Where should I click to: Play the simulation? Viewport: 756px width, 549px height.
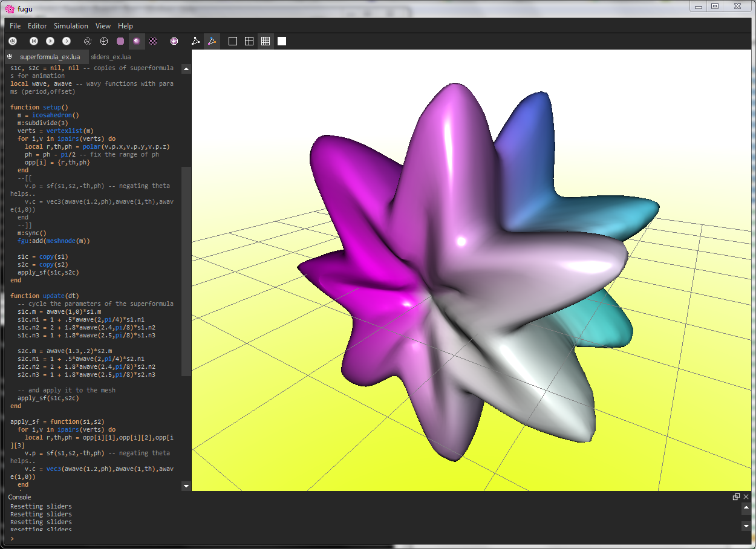pyautogui.click(x=50, y=41)
